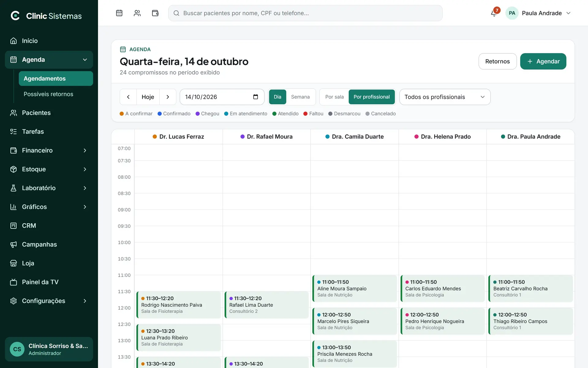Screen dimensions: 588x368
Task: Group the agenda Por profissional
Action: pyautogui.click(x=372, y=97)
